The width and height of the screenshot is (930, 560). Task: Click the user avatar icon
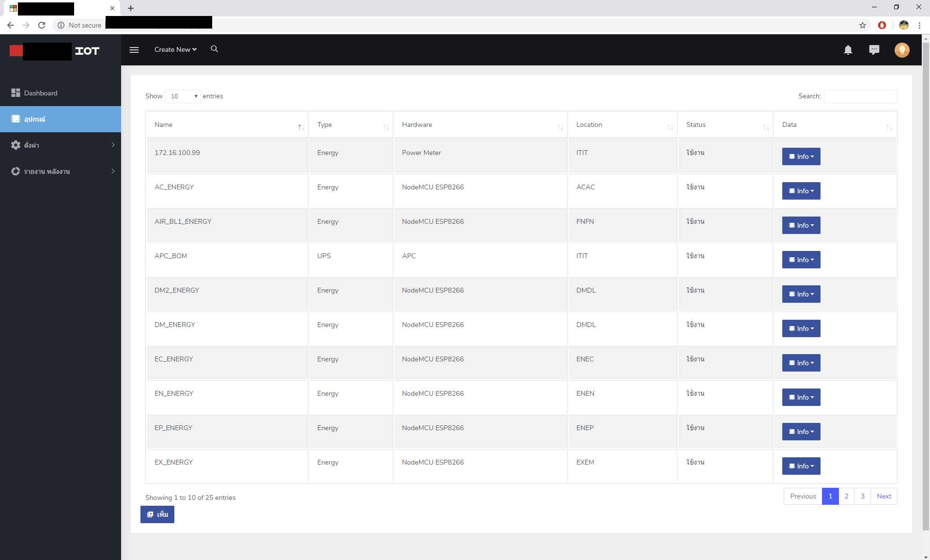(901, 50)
